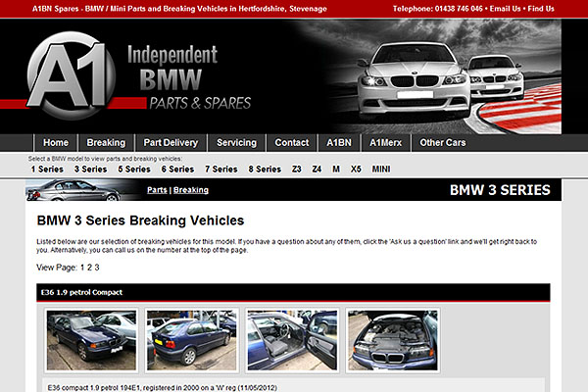
Task: Click the E36 compact registration description text
Action: 163,388
